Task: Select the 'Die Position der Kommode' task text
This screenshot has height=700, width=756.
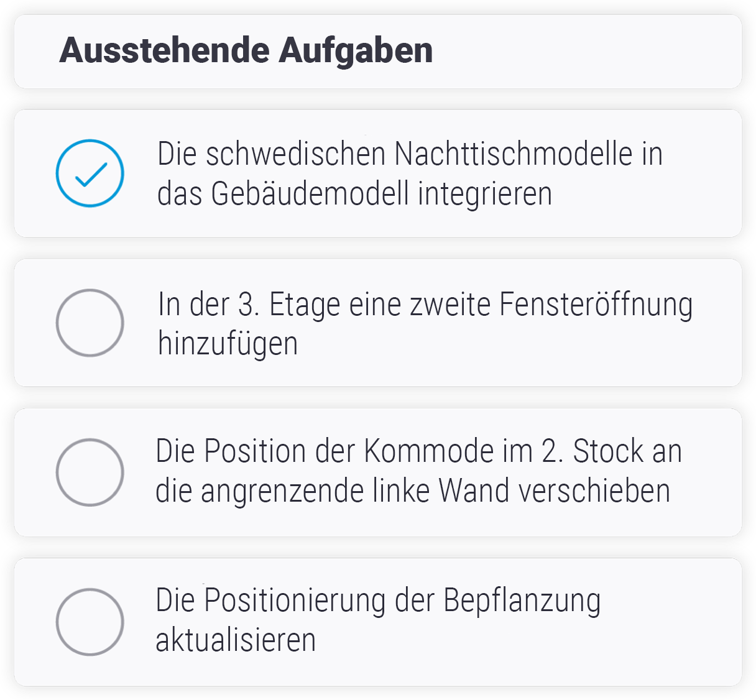Action: point(418,451)
